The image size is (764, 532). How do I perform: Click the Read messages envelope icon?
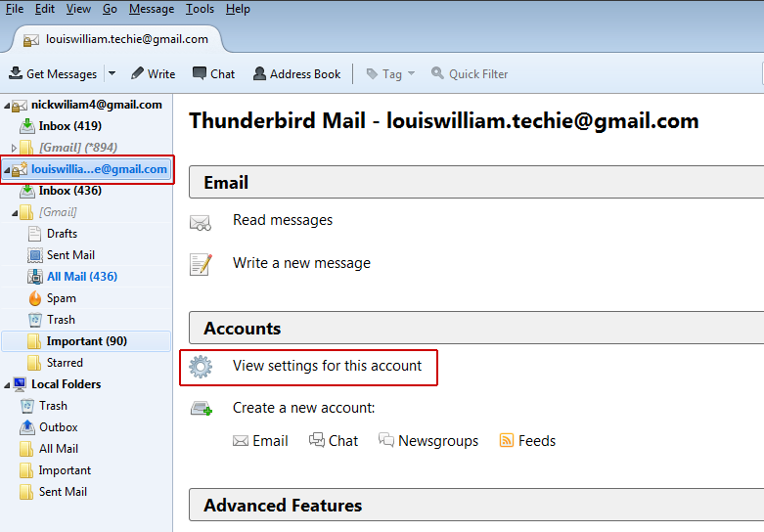(201, 222)
